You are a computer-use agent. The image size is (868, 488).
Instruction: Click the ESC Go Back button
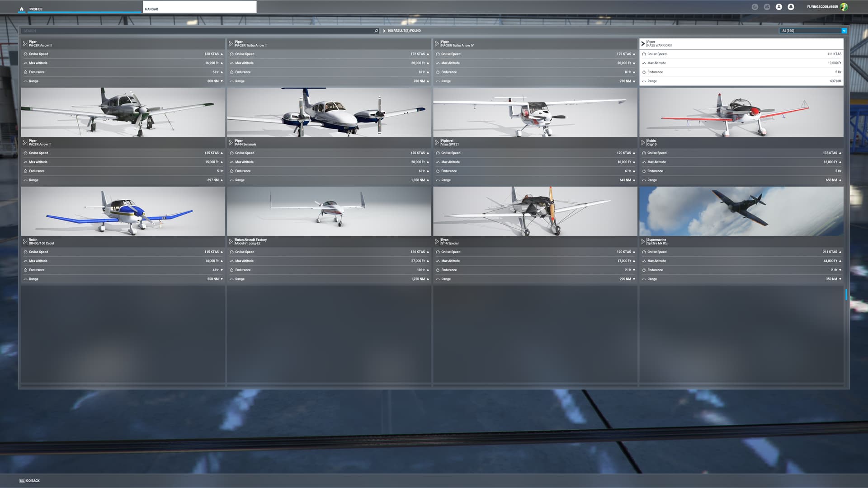pyautogui.click(x=29, y=481)
